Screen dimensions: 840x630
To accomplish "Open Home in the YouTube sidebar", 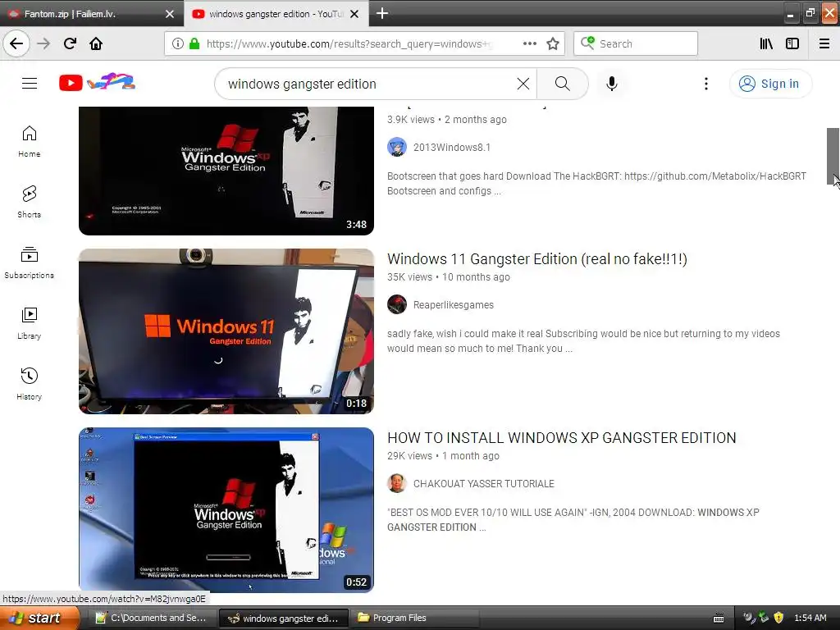I will [x=30, y=141].
